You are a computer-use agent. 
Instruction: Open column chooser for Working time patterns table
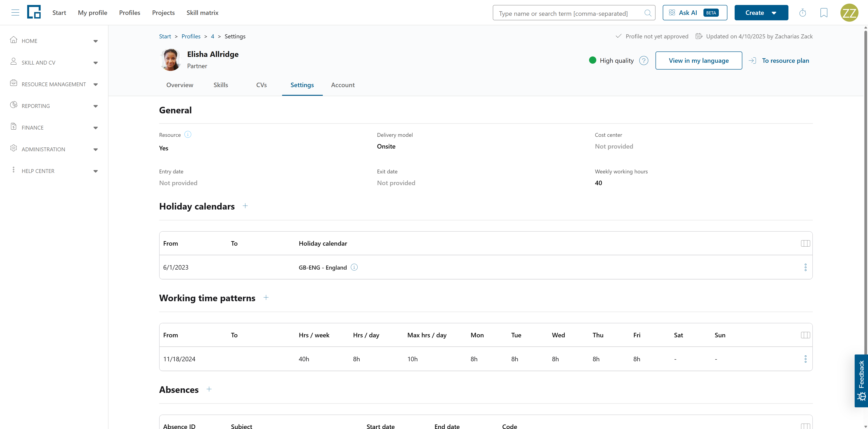click(x=805, y=335)
